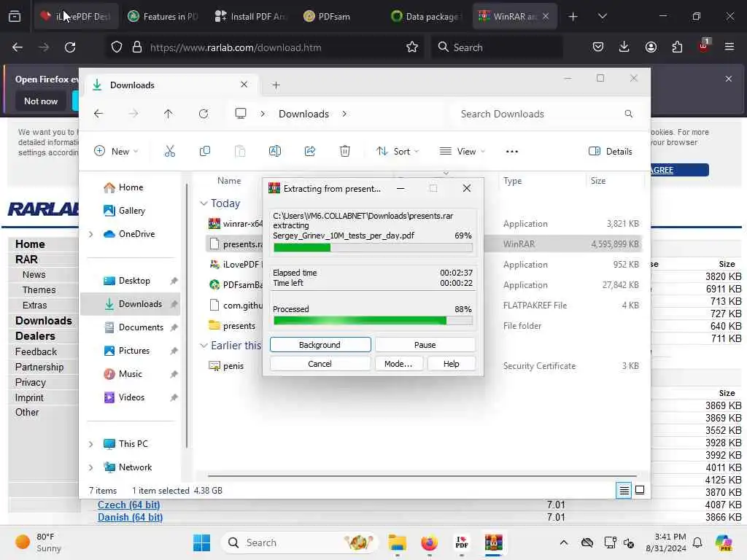Click the Cut scissors icon in Explorer toolbar
The width and height of the screenshot is (747, 560).
[169, 152]
